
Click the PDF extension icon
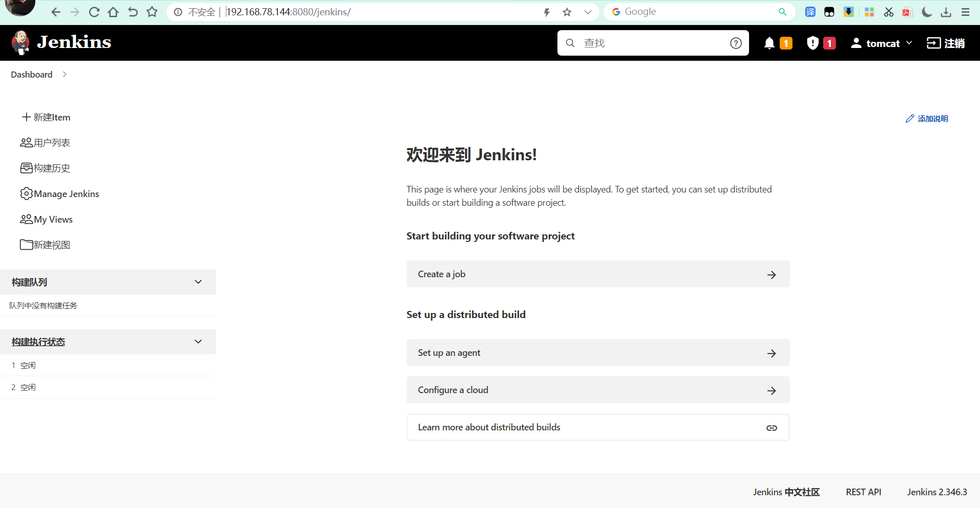pyautogui.click(x=907, y=12)
